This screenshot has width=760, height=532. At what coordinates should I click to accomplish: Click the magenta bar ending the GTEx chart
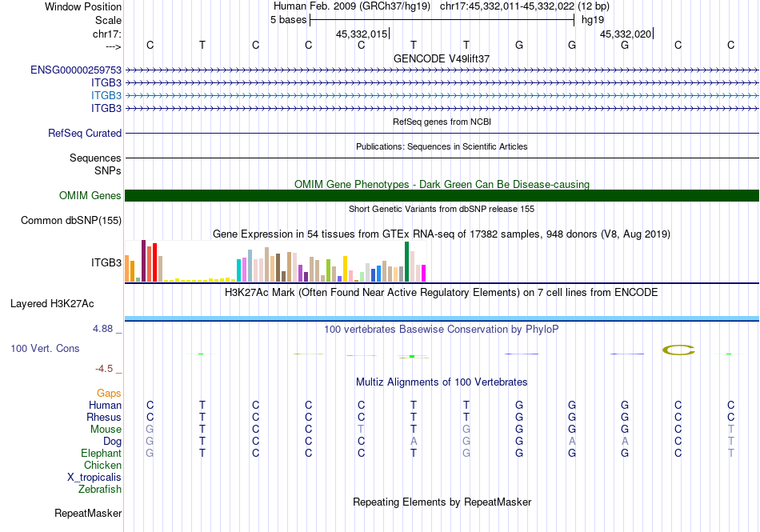[x=424, y=274]
